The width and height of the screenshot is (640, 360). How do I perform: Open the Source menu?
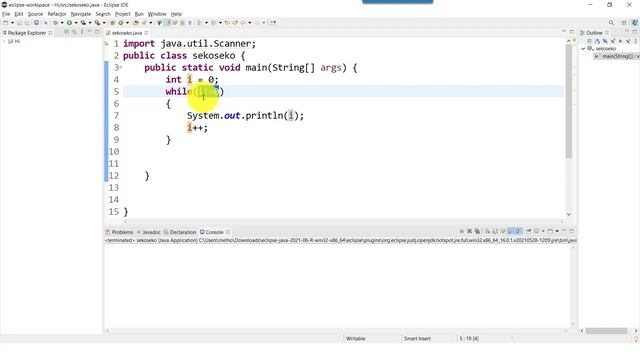tap(35, 14)
